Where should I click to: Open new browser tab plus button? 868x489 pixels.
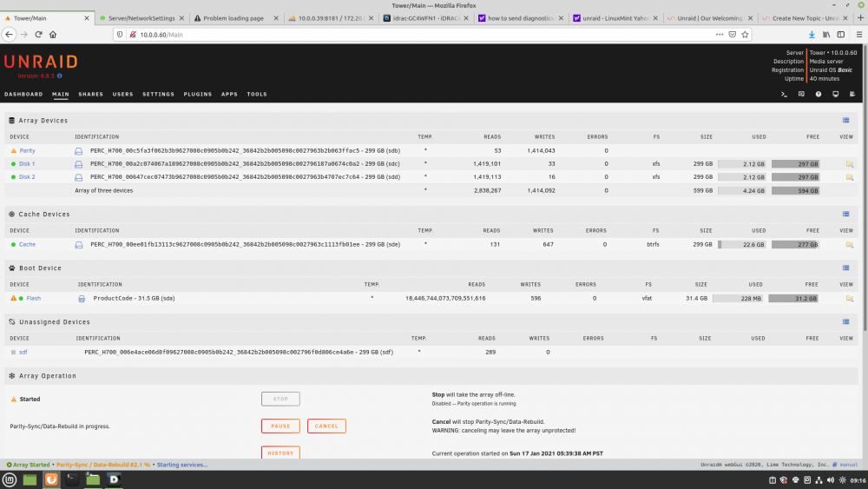[x=860, y=18]
